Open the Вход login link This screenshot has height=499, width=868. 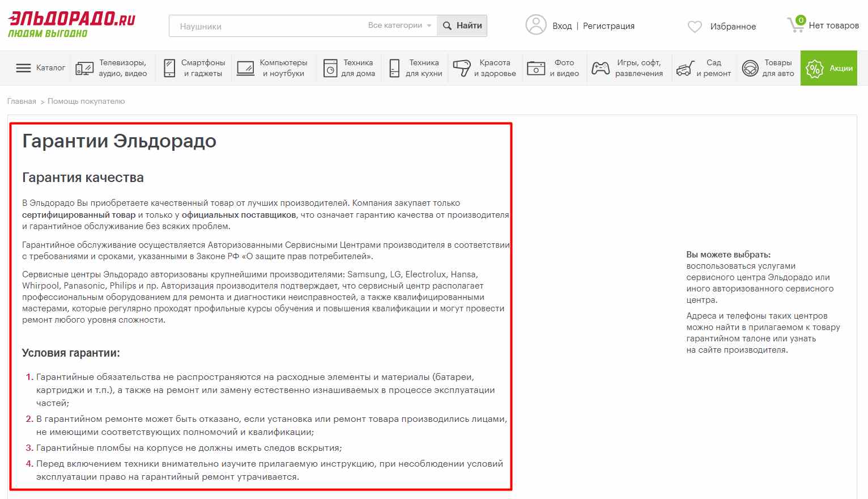(x=562, y=26)
